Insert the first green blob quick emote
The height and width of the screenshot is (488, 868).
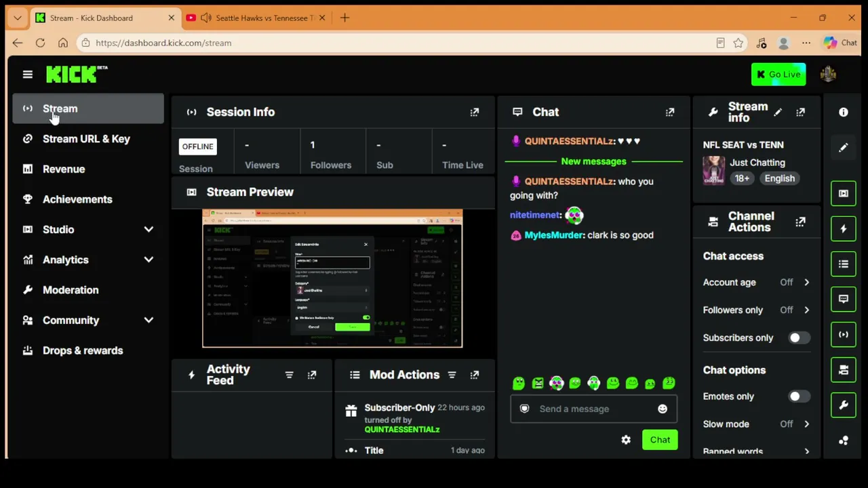(519, 384)
